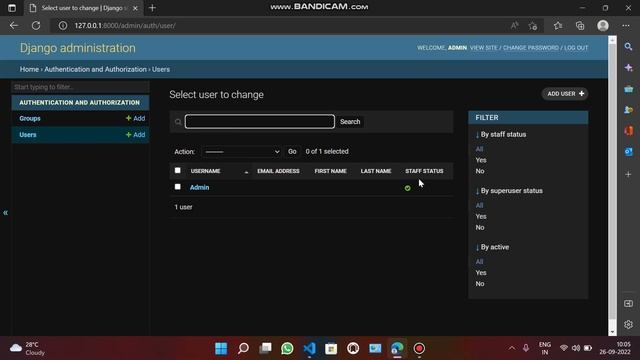The width and height of the screenshot is (640, 360).
Task: Filter active users by No
Action: point(480,284)
